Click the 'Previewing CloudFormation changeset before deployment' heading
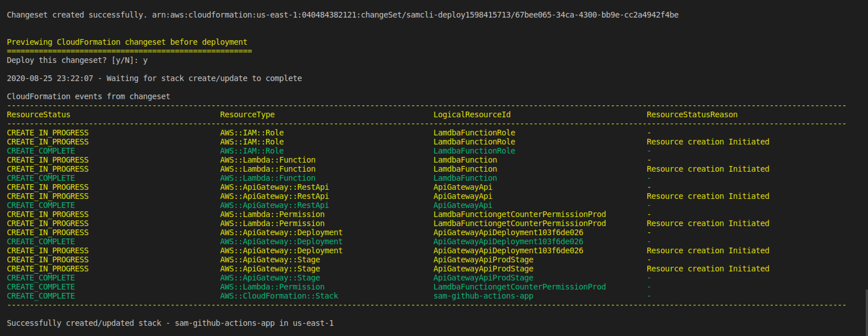Image resolution: width=868 pixels, height=336 pixels. click(127, 42)
